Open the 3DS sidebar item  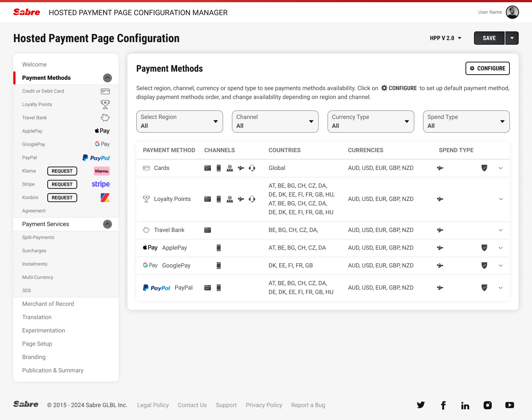[x=27, y=291]
